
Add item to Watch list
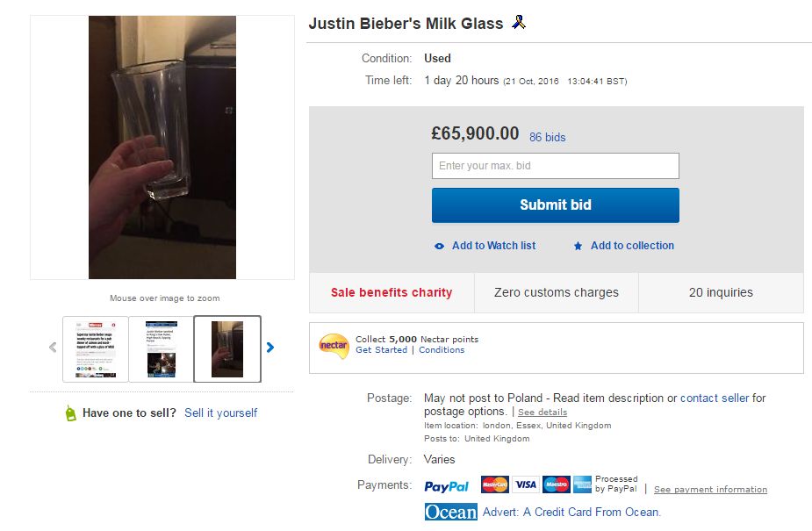click(493, 246)
